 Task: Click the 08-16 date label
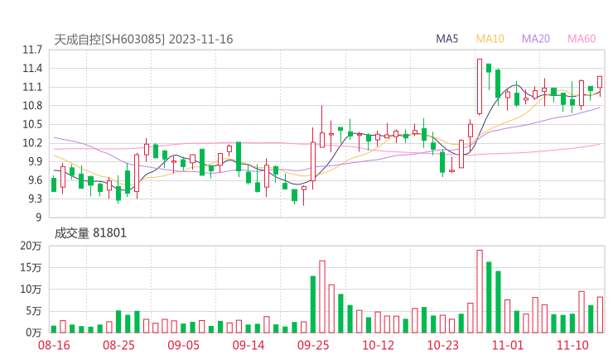[54, 346]
